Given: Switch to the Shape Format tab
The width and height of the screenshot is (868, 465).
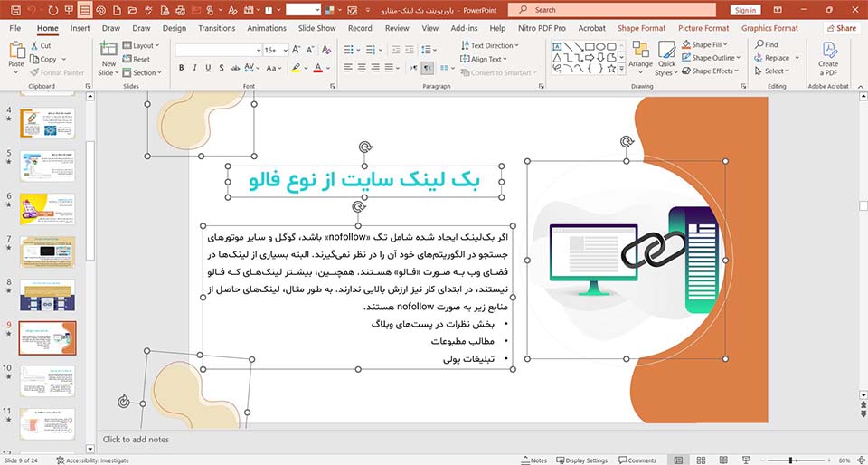Looking at the screenshot, I should 642,28.
